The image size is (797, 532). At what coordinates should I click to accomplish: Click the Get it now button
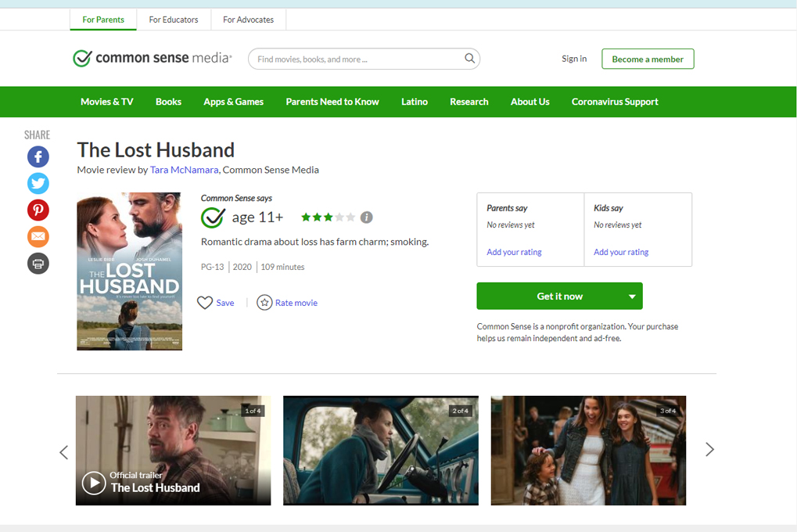pyautogui.click(x=560, y=296)
